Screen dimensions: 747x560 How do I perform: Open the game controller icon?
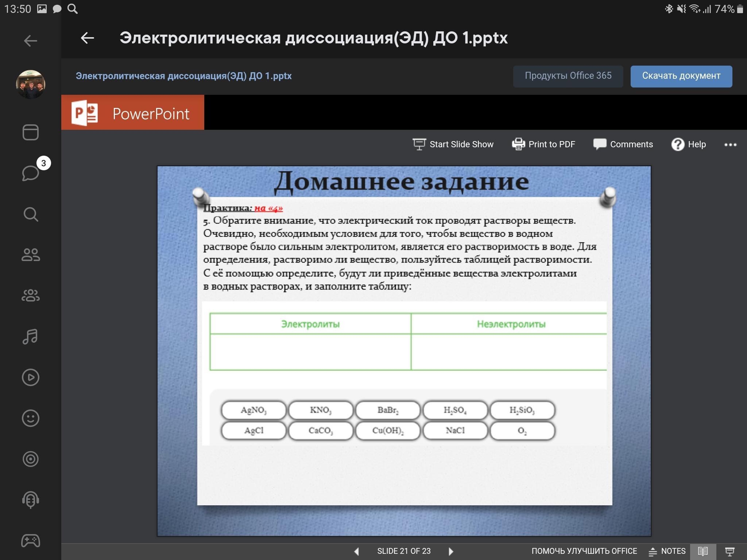point(31,541)
